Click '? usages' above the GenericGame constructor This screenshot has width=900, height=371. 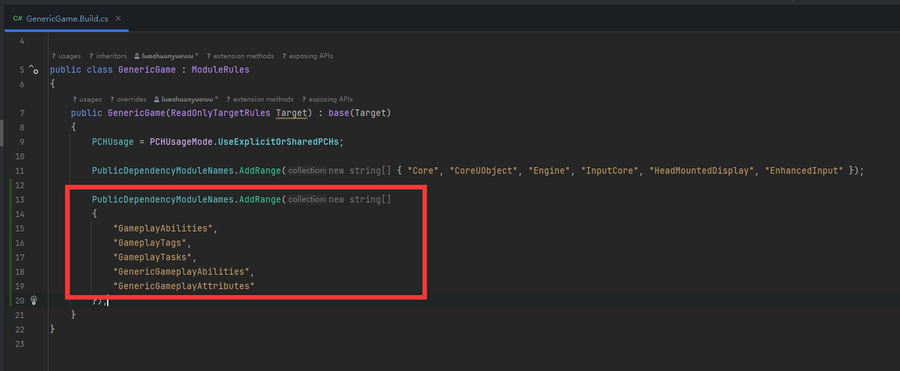87,99
